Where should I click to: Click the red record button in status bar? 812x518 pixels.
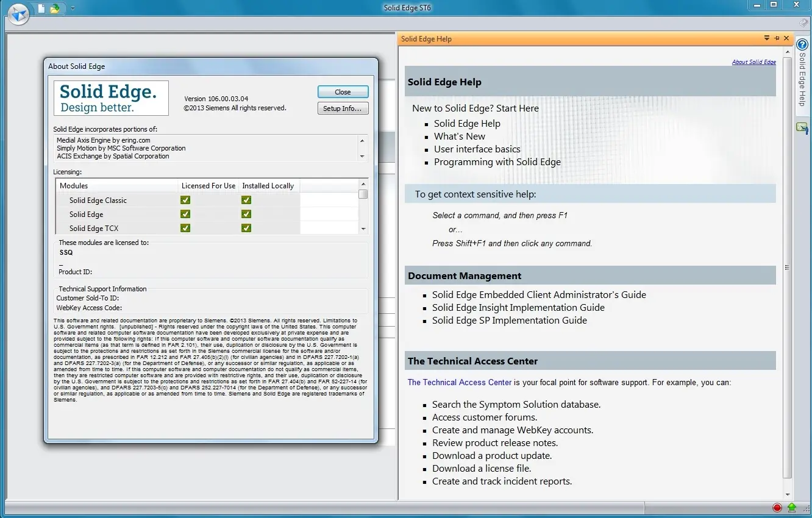[777, 507]
